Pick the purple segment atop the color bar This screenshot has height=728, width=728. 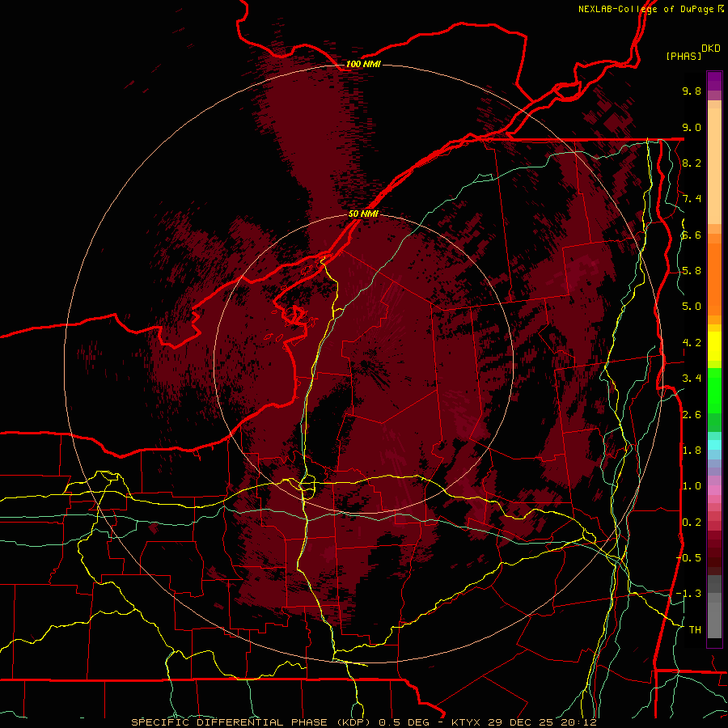(x=714, y=81)
